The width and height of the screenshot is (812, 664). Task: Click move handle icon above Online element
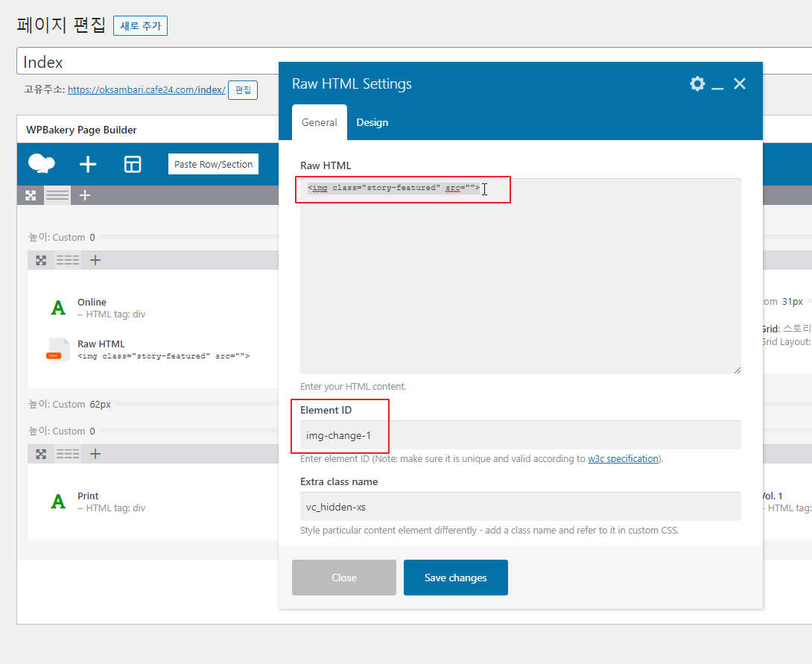41,260
